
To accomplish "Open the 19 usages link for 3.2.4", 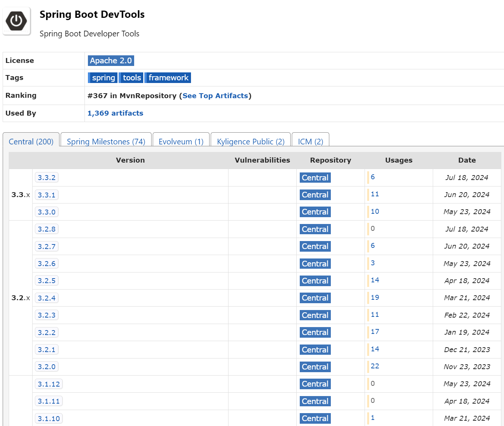I will click(x=375, y=298).
